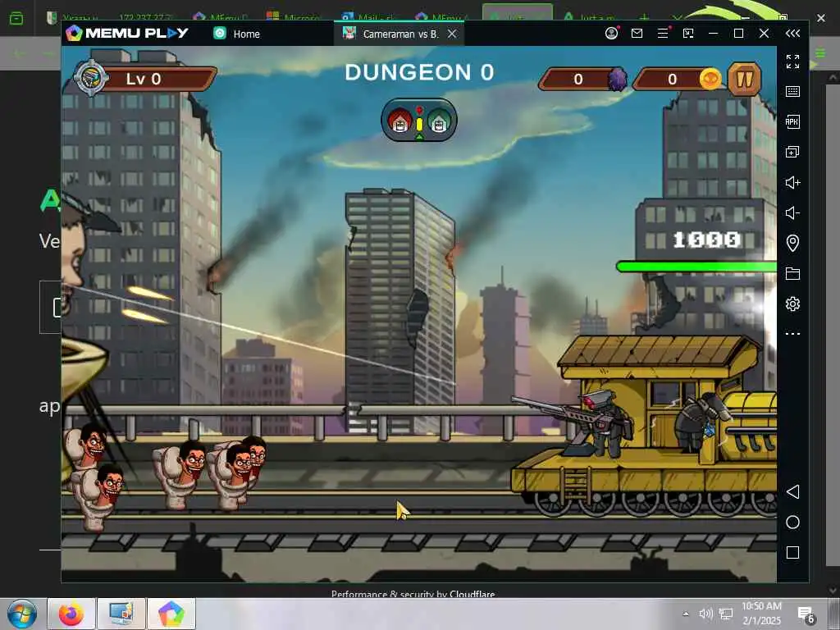Screen dimensions: 840x630
Task: Close the Cameraman vs B. tab
Action: click(452, 34)
